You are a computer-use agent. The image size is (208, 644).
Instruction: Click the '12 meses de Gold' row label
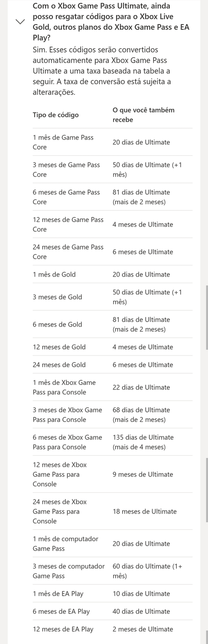click(x=59, y=347)
